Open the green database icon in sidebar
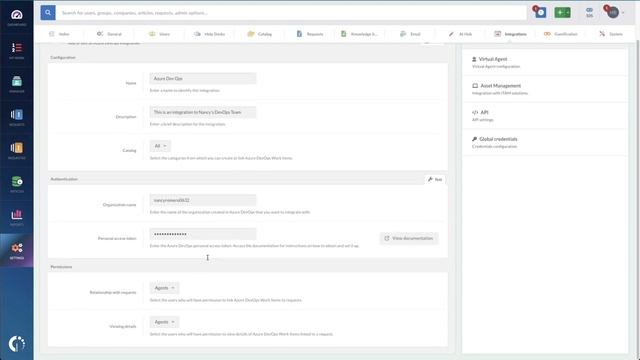The image size is (640, 360). [x=17, y=184]
